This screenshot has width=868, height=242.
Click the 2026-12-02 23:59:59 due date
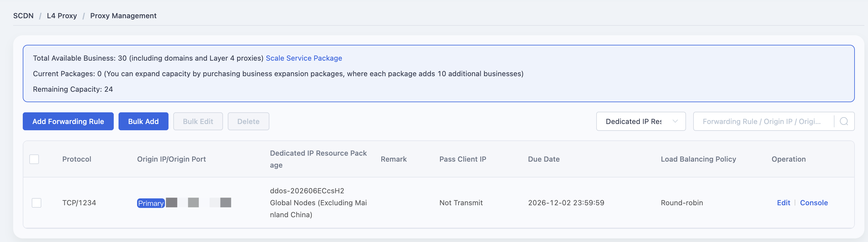566,203
